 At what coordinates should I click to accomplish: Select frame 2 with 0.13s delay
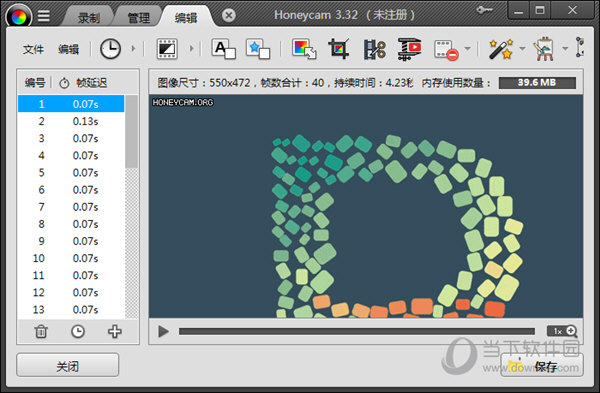click(x=71, y=121)
